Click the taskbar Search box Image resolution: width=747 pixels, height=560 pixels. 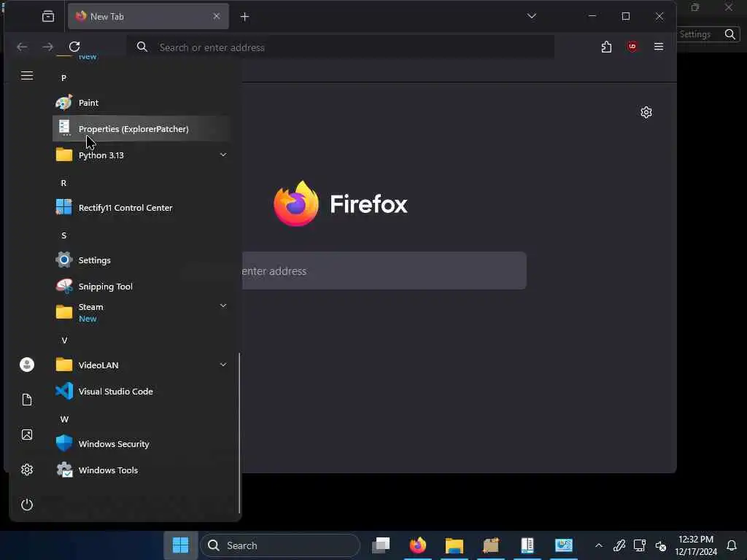280,545
